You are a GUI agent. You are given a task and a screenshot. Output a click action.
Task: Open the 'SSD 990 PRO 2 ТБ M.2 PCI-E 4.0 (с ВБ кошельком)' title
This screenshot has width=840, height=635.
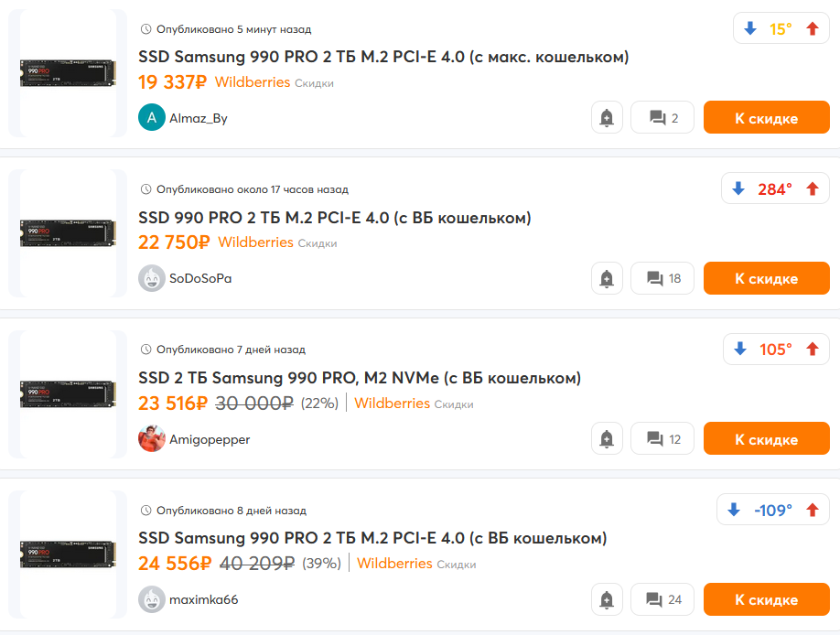click(x=335, y=218)
